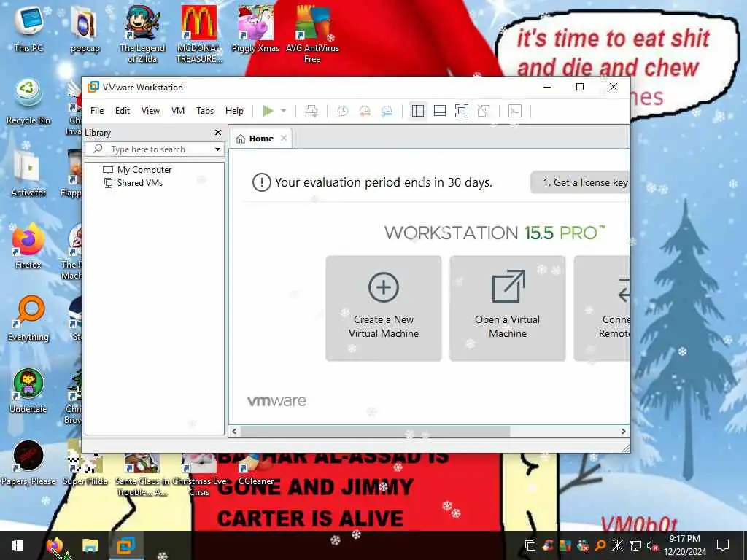Close the Home tab
Viewport: 747px width, 560px height.
(x=284, y=138)
